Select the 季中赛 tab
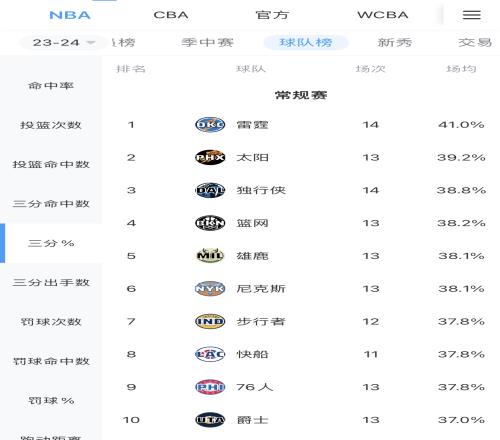 coord(207,43)
